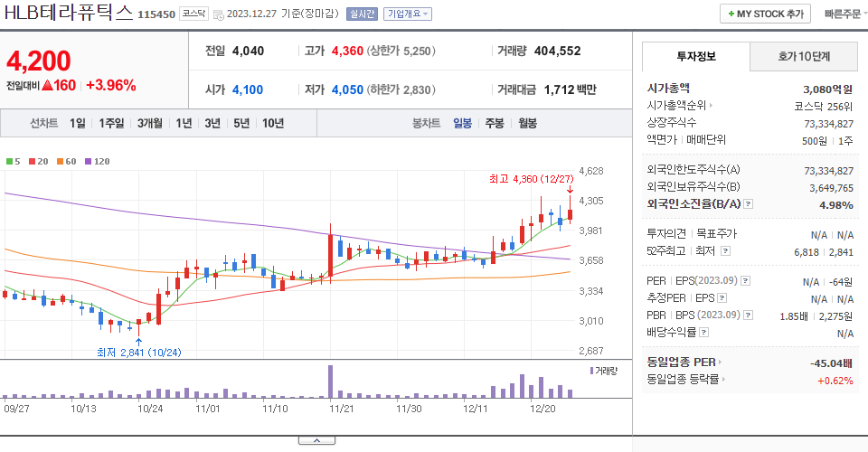This screenshot has height=452, width=868.
Task: Click the 시가 value 4,100
Action: (248, 89)
